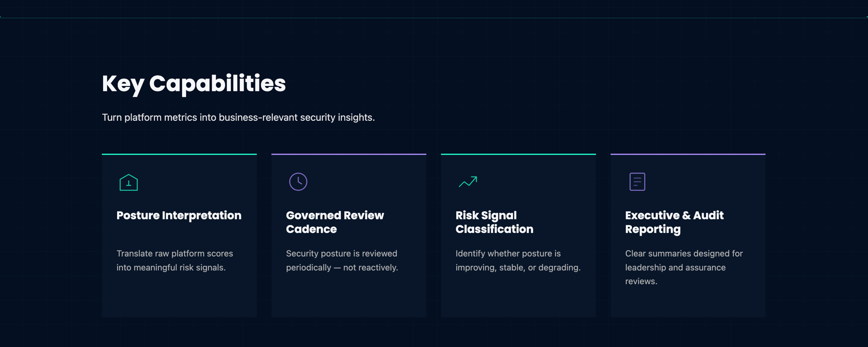Click the house-shaped Posture Interpretation icon
This screenshot has height=347, width=868.
point(128,182)
